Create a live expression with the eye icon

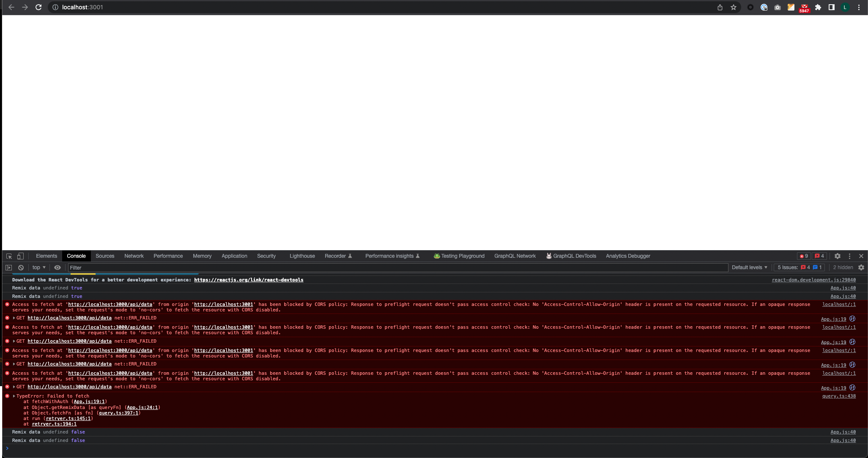point(57,267)
